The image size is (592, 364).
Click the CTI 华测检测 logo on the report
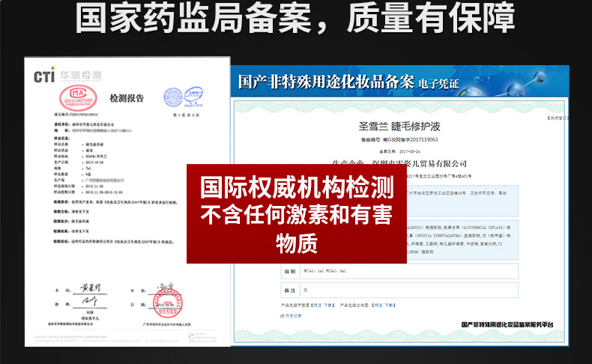[x=67, y=75]
